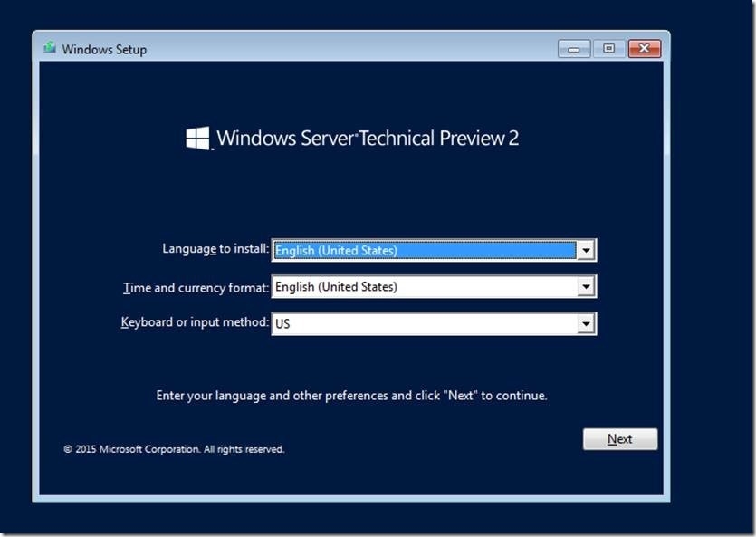Screen dimensions: 756x537
Task: Maximize the Windows Setup window
Action: click(609, 49)
